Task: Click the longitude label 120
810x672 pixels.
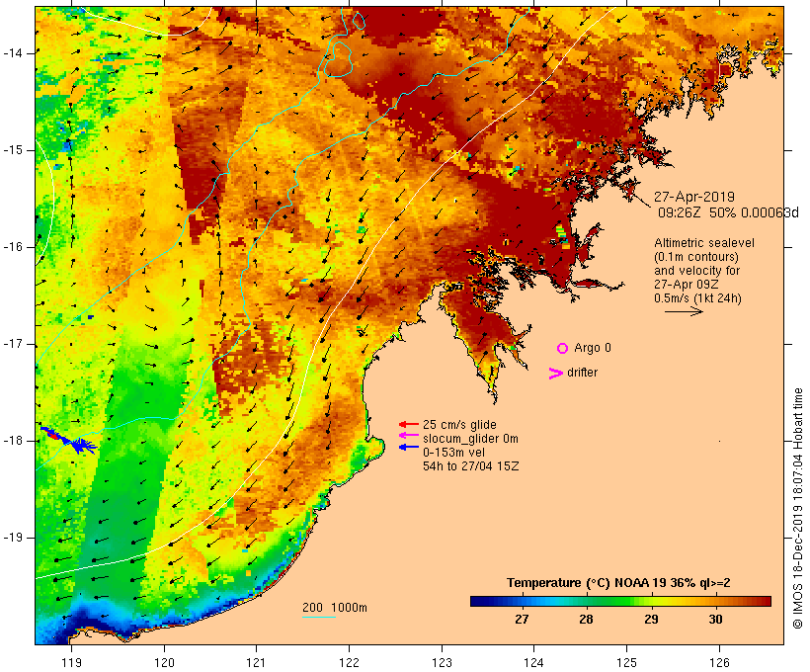Action: click(164, 663)
